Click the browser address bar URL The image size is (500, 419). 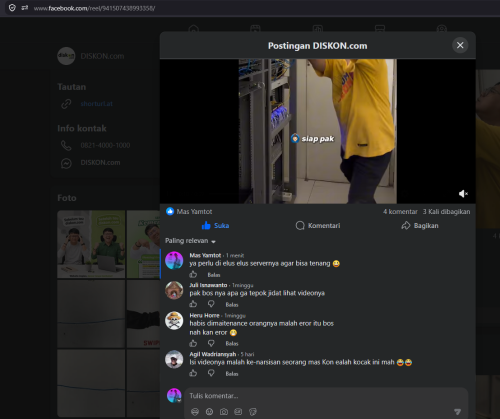click(94, 8)
